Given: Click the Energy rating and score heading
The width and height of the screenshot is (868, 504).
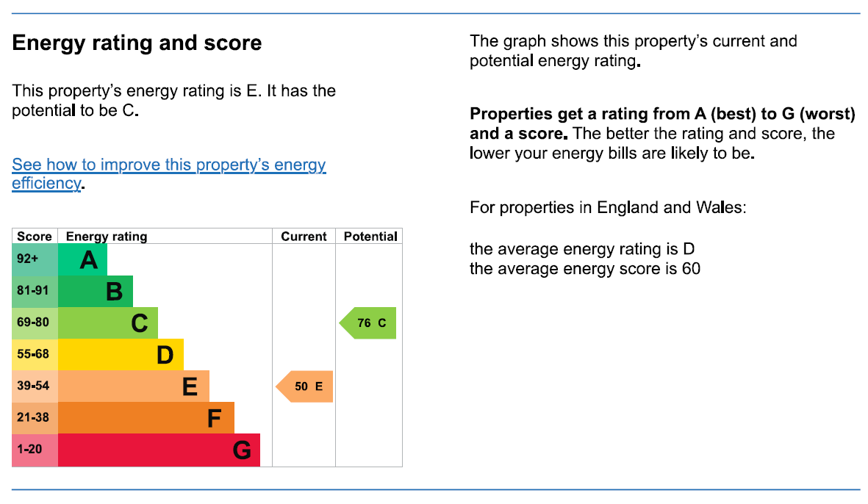Looking at the screenshot, I should 137,43.
